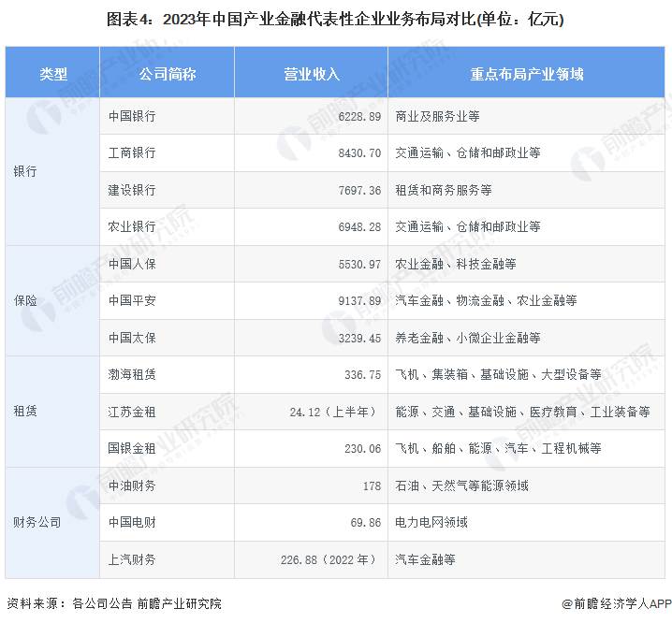Select the 国银金租 company cell
672x623 pixels.
(x=168, y=449)
